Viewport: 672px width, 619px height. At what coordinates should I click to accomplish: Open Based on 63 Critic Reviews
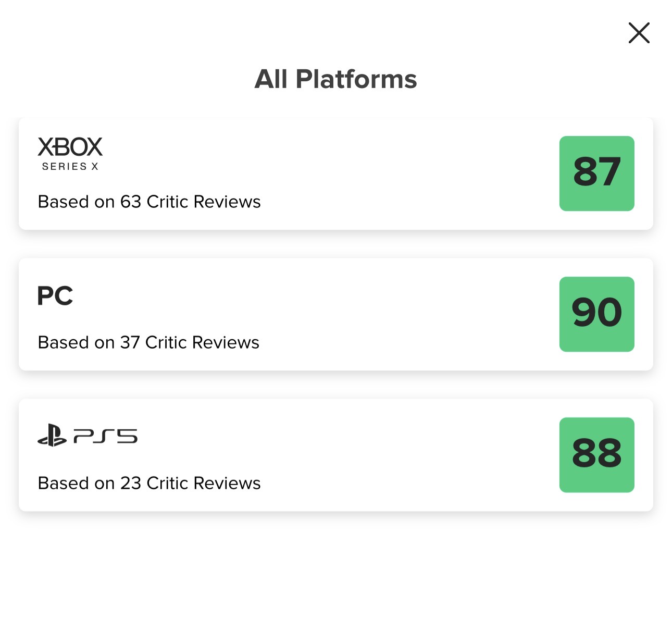pyautogui.click(x=150, y=202)
